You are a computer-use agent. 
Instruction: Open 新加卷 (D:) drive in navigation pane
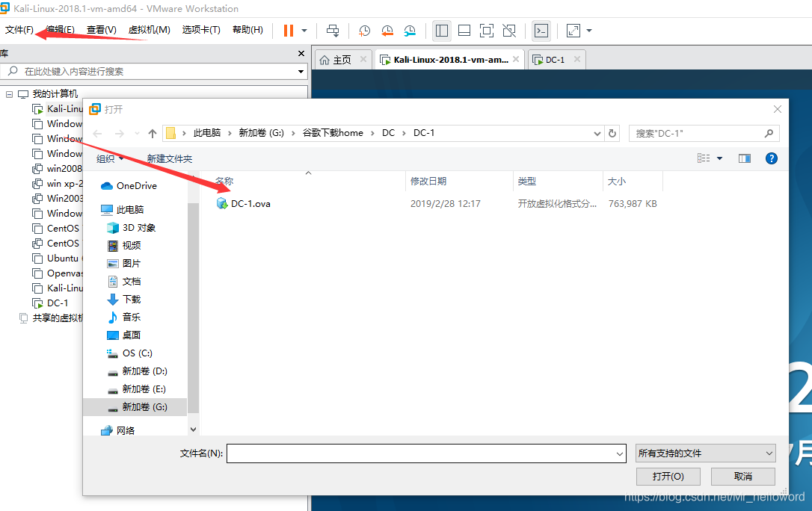(138, 371)
